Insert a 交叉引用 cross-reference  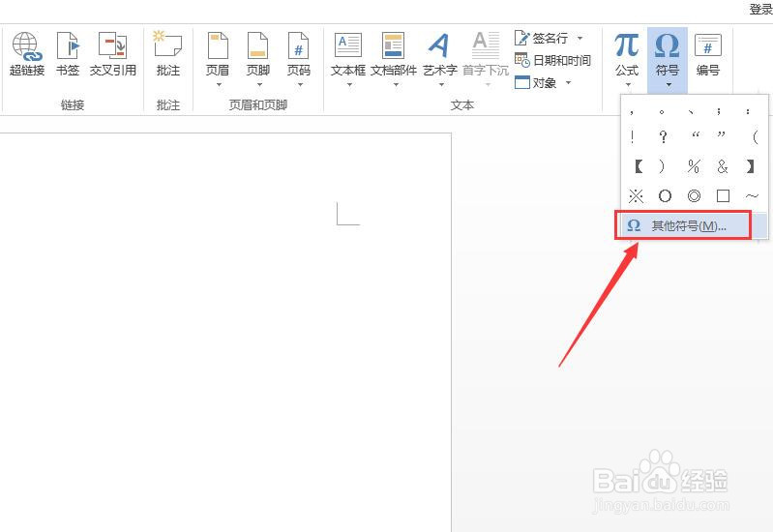click(113, 54)
